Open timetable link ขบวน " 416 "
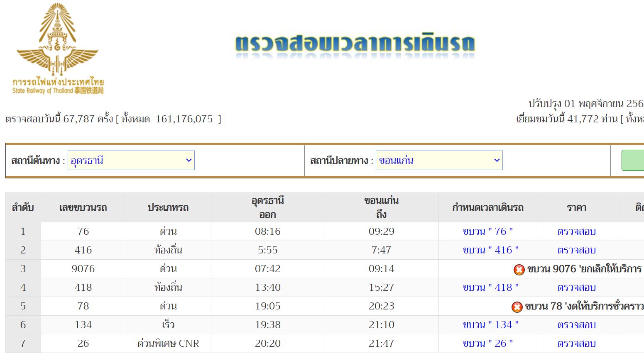The image size is (644, 353). [x=491, y=250]
